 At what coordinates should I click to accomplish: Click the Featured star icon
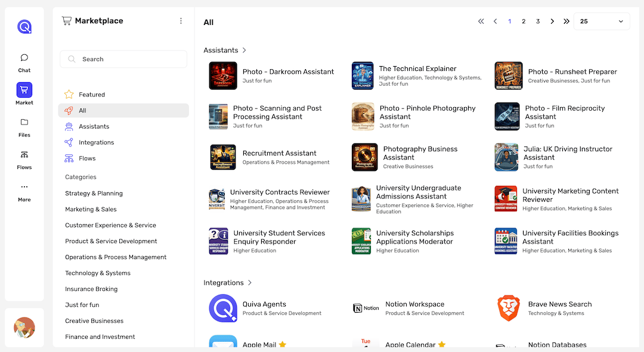coord(69,94)
